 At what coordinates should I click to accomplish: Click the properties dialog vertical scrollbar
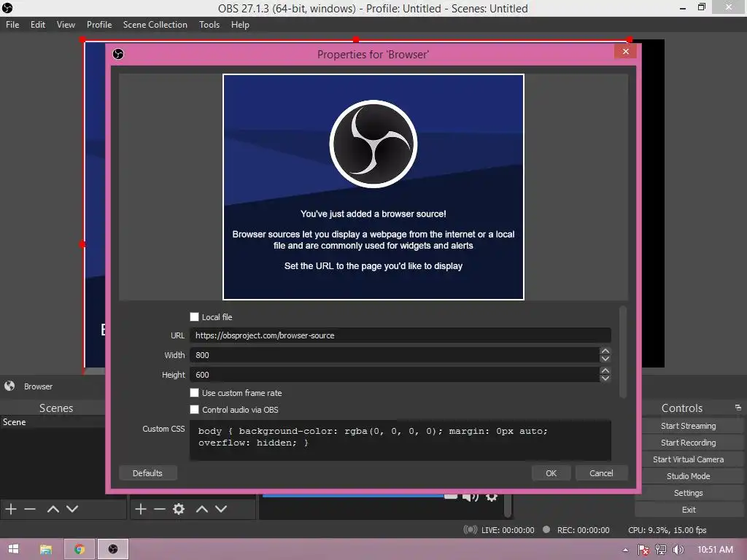point(623,351)
